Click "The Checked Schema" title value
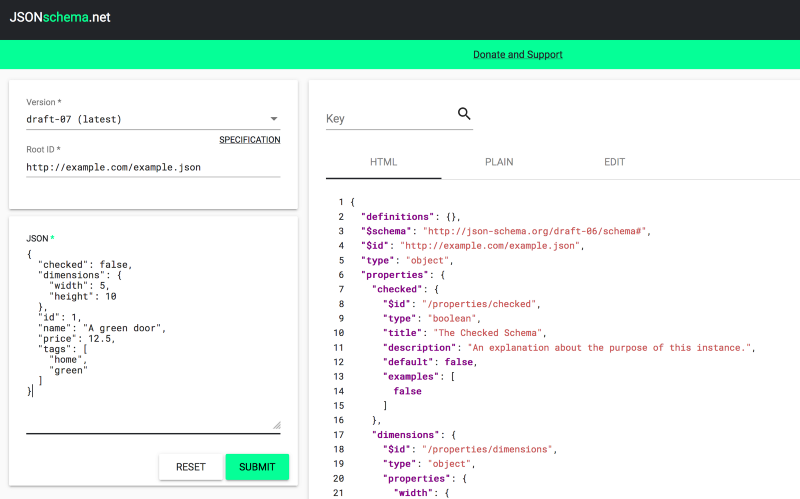Image resolution: width=800 pixels, height=499 pixels. 488,333
